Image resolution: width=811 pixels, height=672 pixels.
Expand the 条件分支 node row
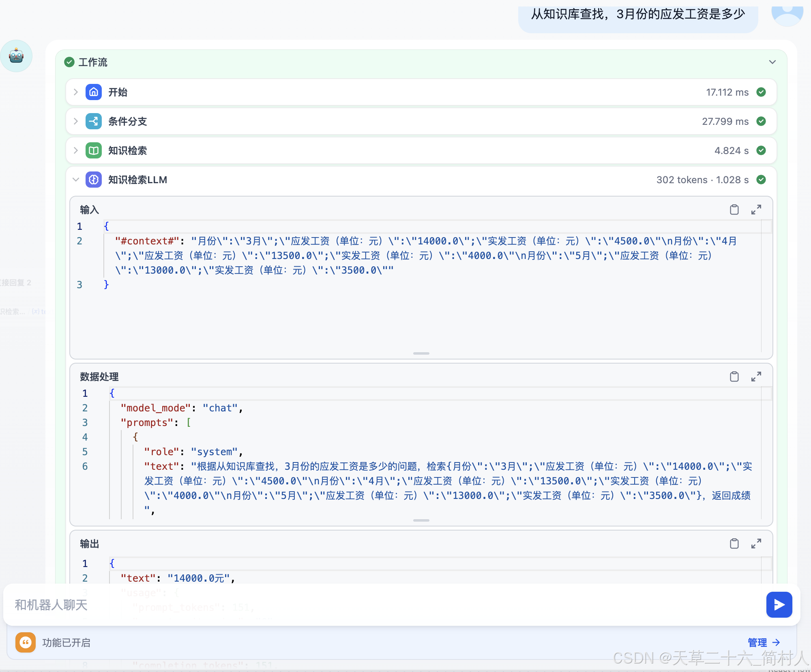[x=76, y=121]
